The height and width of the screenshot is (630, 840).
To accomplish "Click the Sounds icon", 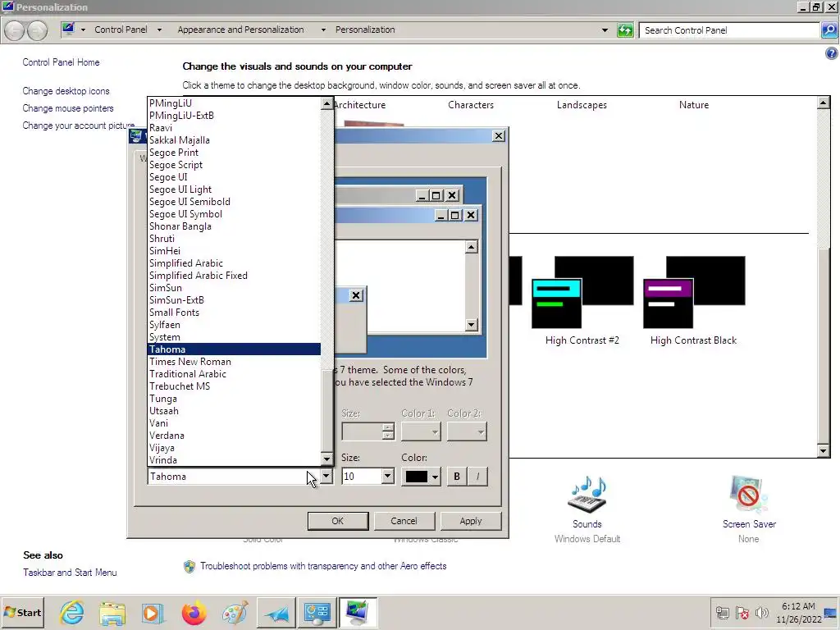I will (587, 495).
